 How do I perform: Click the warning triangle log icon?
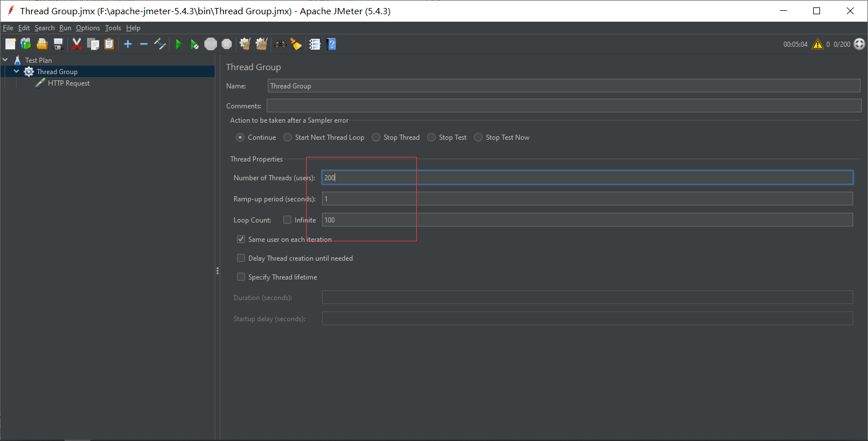tap(818, 44)
